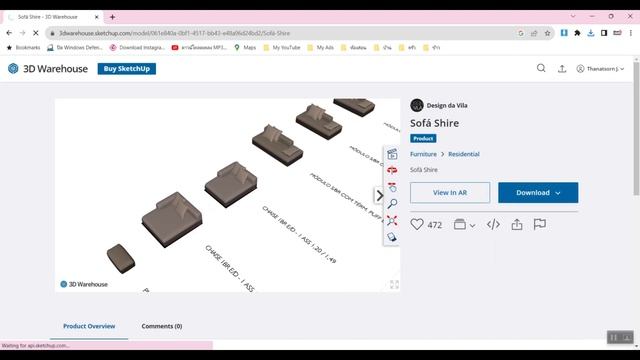
Task: Open the Download dropdown button
Action: point(538,193)
